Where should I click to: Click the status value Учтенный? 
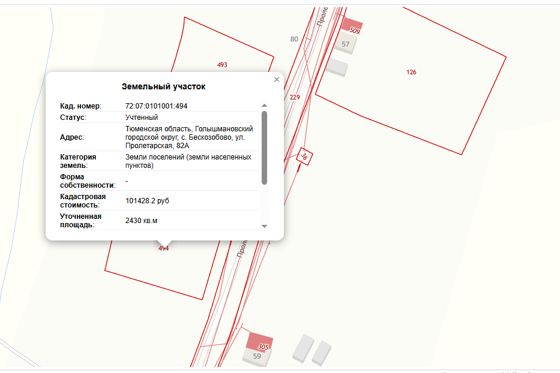[x=141, y=118]
